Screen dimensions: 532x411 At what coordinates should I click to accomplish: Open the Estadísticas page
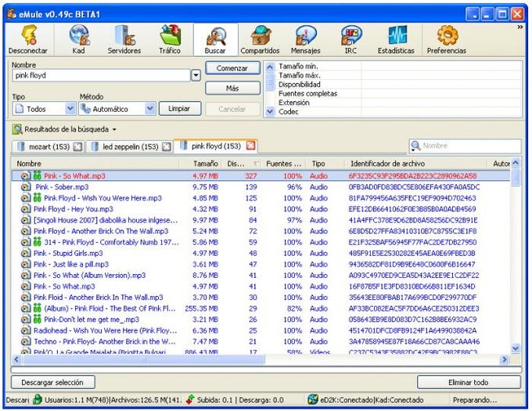(397, 39)
